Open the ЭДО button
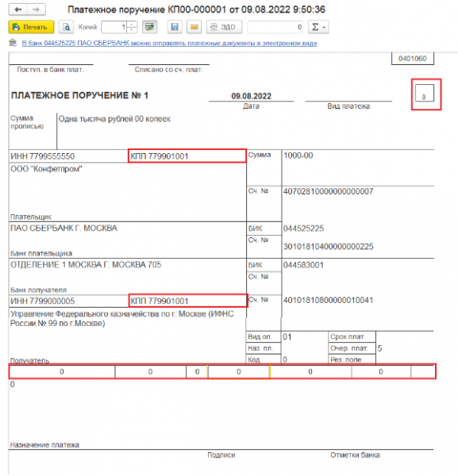The width and height of the screenshot is (458, 476). pyautogui.click(x=224, y=27)
